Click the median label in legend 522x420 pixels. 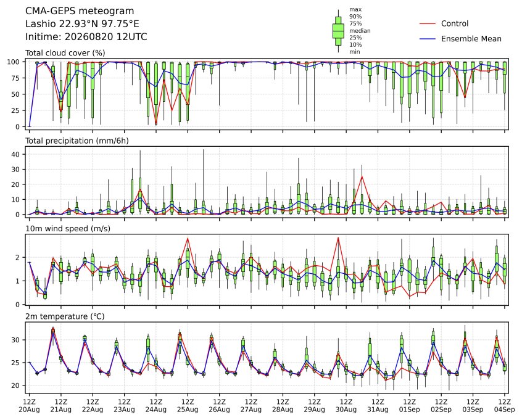(x=360, y=31)
